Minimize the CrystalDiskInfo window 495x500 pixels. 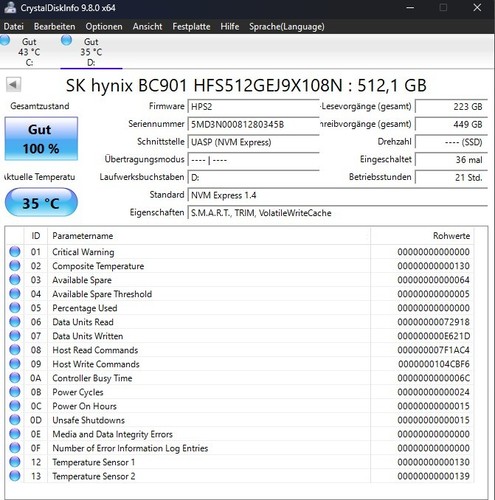coord(410,7)
